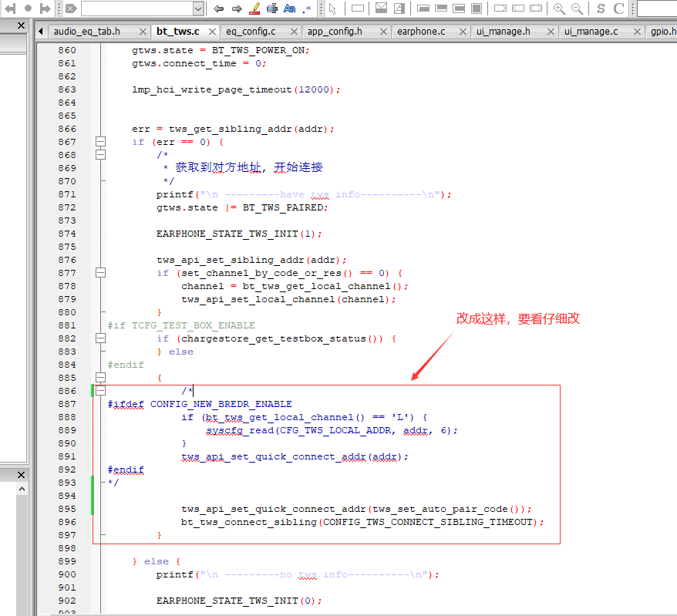Close the ui_manage.c tab
677x616 pixels.
point(637,32)
